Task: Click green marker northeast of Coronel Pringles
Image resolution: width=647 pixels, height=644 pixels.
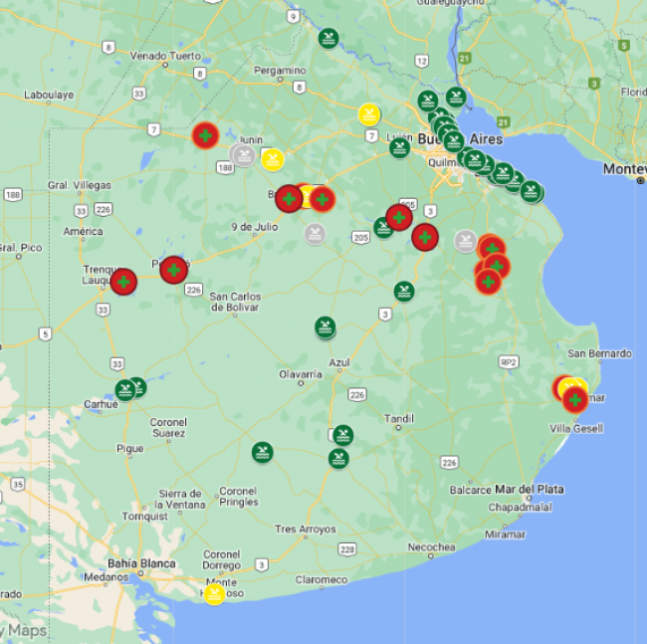Action: pyautogui.click(x=262, y=453)
